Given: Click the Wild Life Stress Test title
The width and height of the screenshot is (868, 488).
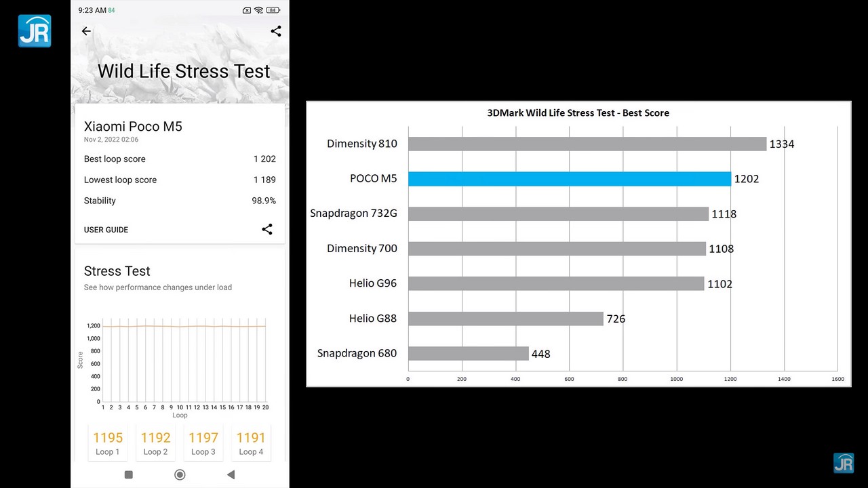Looking at the screenshot, I should click(184, 71).
